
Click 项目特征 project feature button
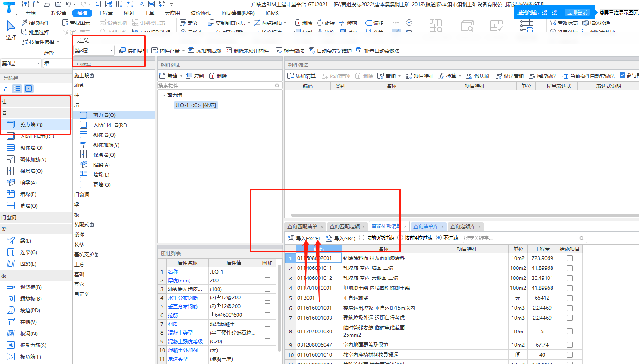[x=420, y=76]
